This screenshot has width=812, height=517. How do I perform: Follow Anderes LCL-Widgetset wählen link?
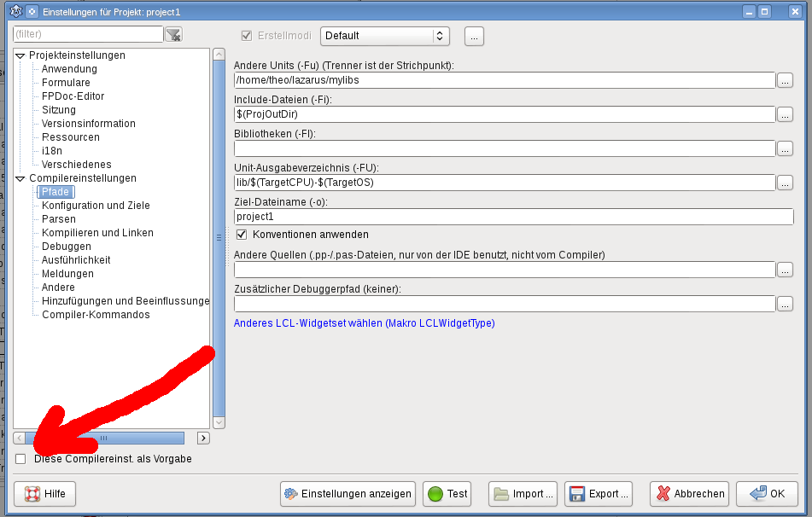[x=364, y=323]
